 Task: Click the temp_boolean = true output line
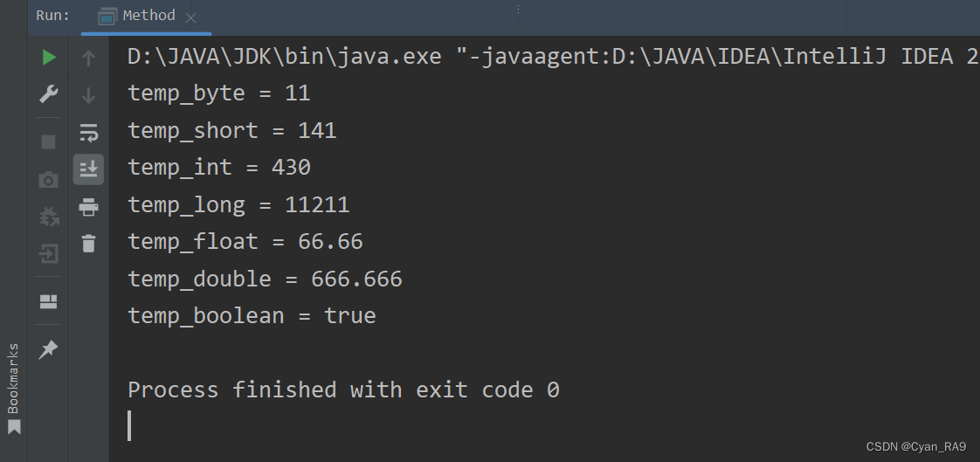pyautogui.click(x=252, y=315)
